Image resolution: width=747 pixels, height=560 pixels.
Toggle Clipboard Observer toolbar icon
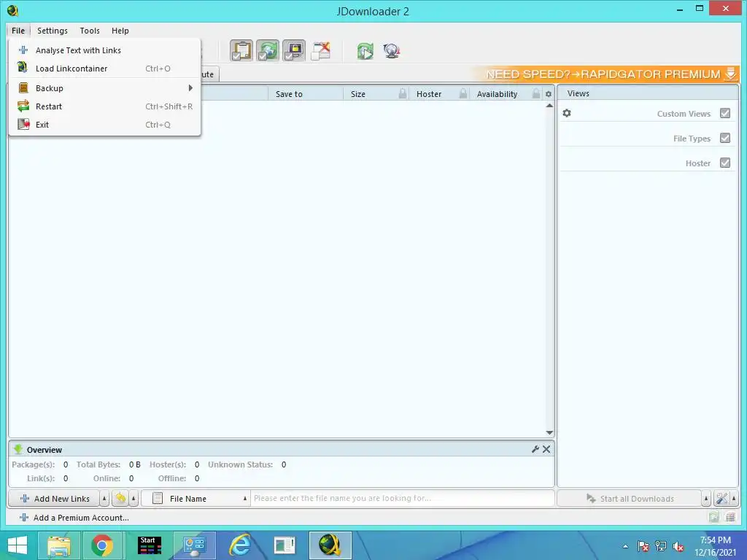(241, 50)
